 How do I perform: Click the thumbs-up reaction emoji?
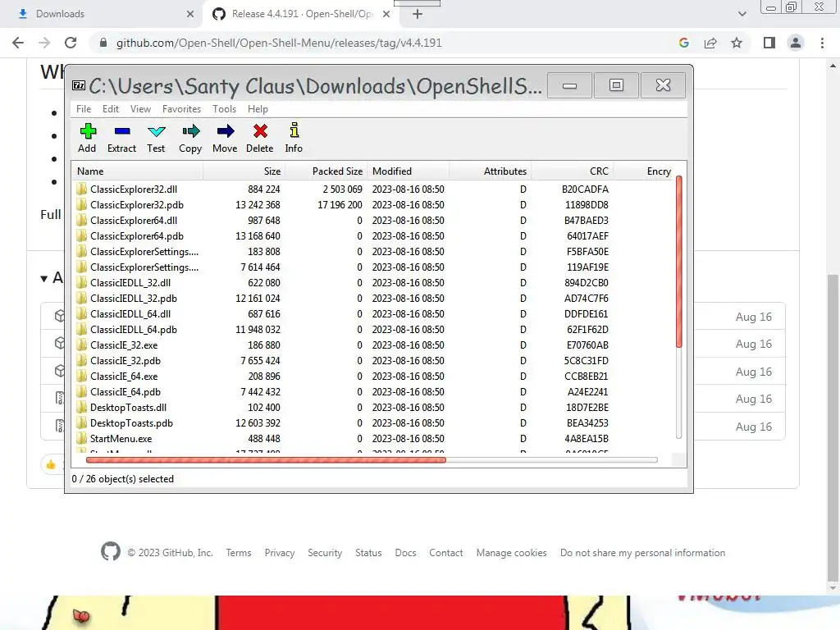(51, 464)
